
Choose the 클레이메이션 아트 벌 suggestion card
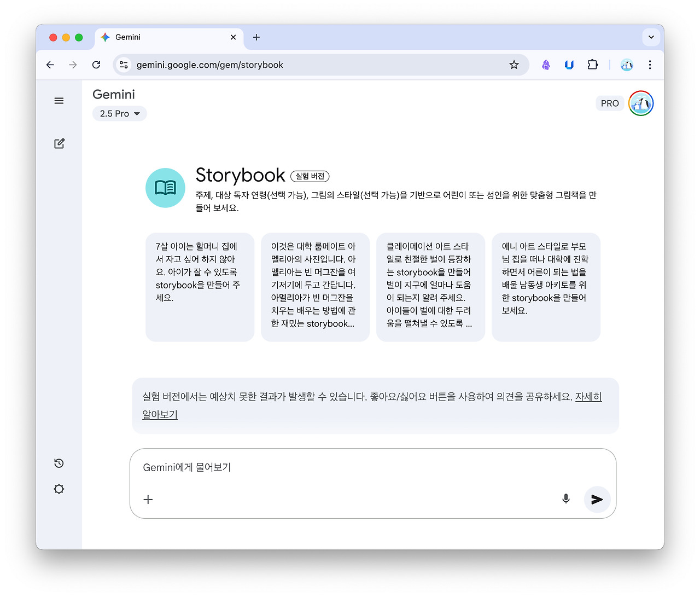coord(430,287)
